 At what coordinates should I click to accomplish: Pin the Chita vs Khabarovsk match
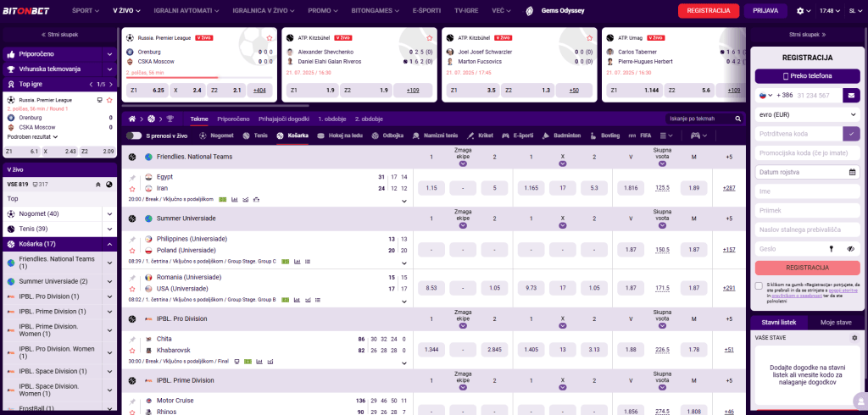[x=132, y=339]
